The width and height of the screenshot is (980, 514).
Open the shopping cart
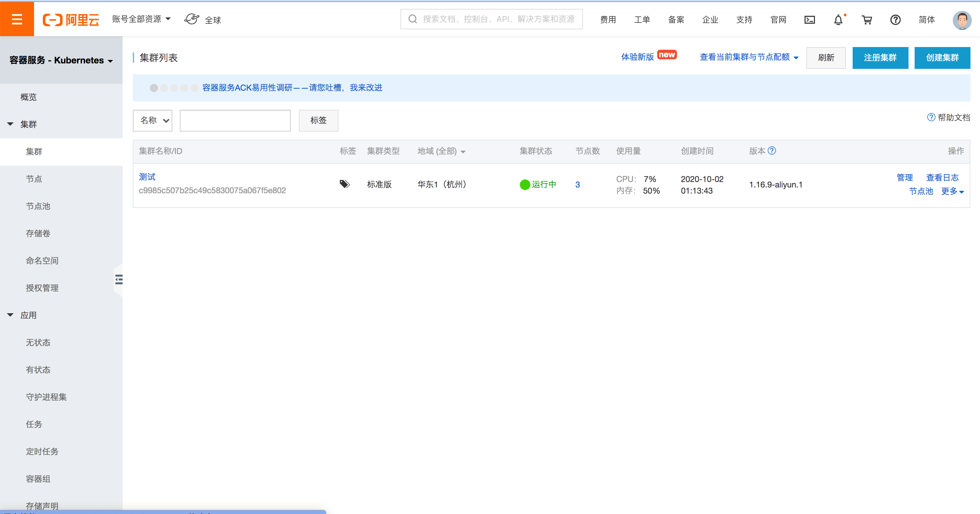[x=867, y=20]
